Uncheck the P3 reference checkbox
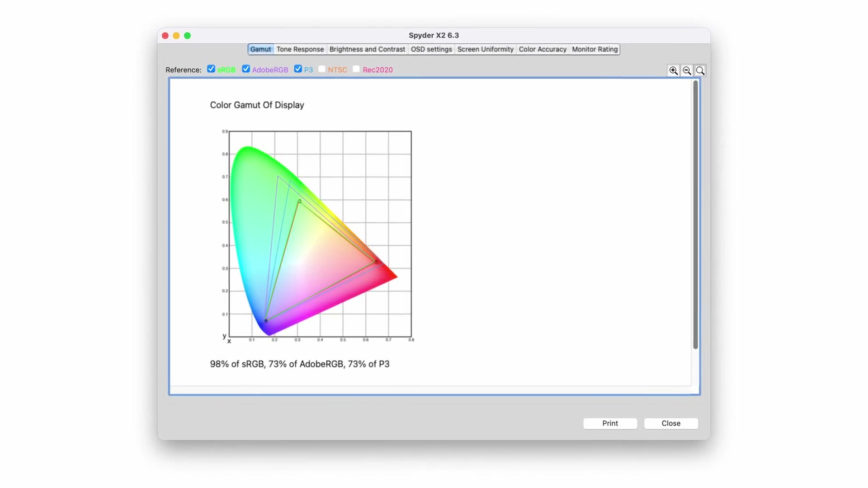868x488 pixels. tap(298, 69)
